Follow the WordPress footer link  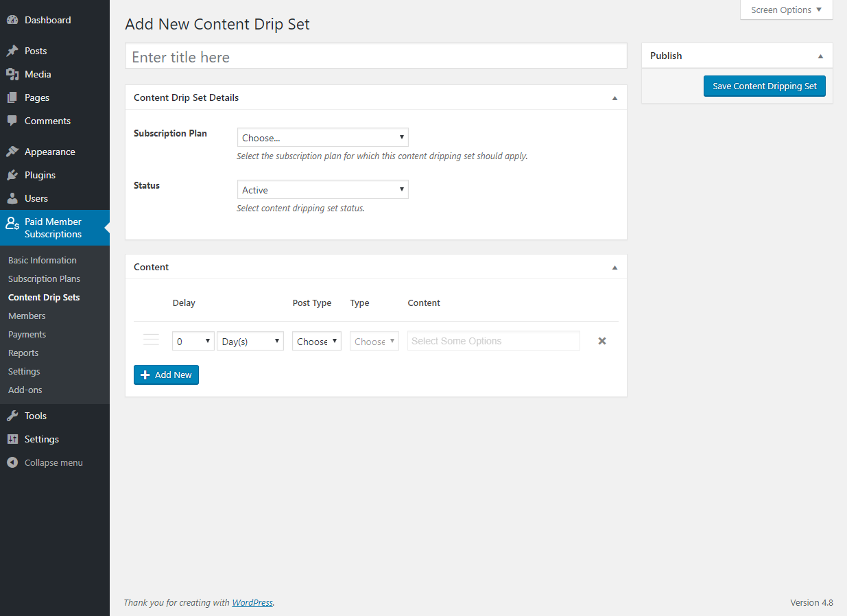pos(252,602)
